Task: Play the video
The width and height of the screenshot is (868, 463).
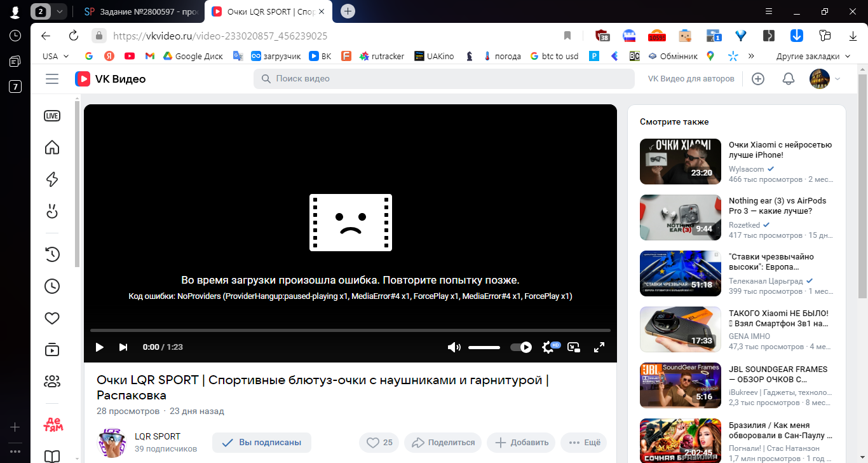Action: pyautogui.click(x=99, y=347)
